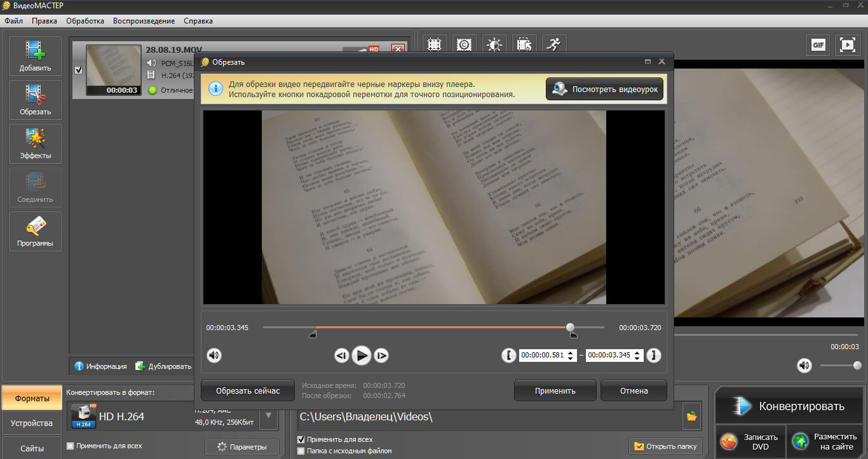Click the rotate video tool icon
This screenshot has width=868, height=459.
tap(524, 44)
